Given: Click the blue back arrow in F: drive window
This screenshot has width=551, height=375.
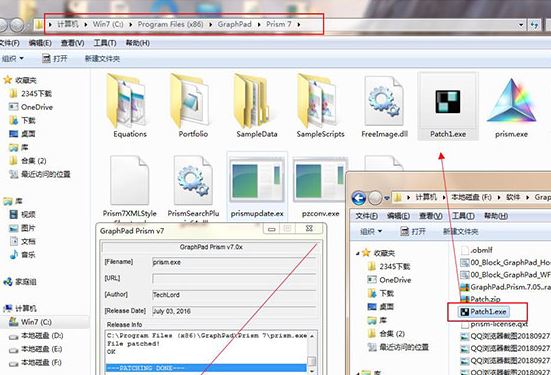Looking at the screenshot, I should 359,198.
